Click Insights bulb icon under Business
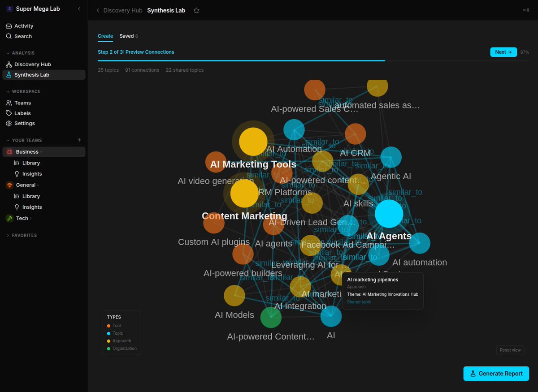 tap(17, 174)
